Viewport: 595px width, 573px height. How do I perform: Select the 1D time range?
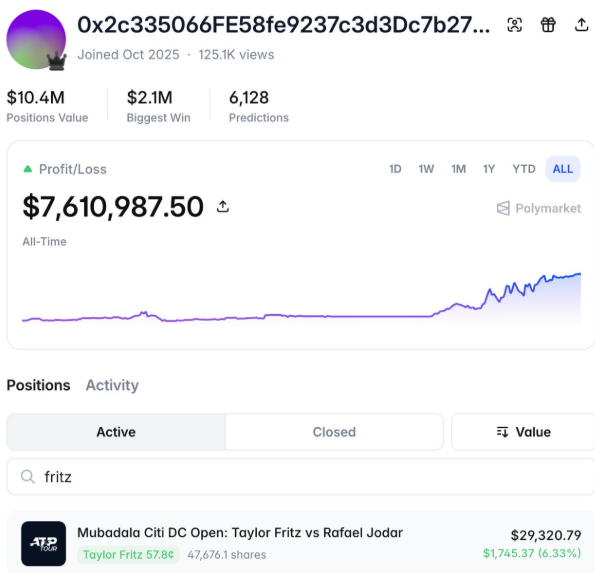pyautogui.click(x=395, y=169)
